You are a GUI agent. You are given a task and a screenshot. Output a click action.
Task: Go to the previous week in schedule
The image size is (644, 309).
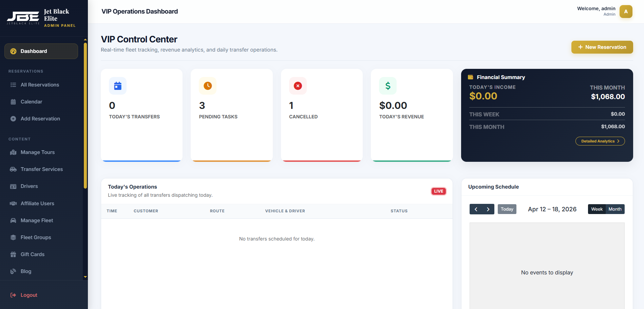(476, 209)
